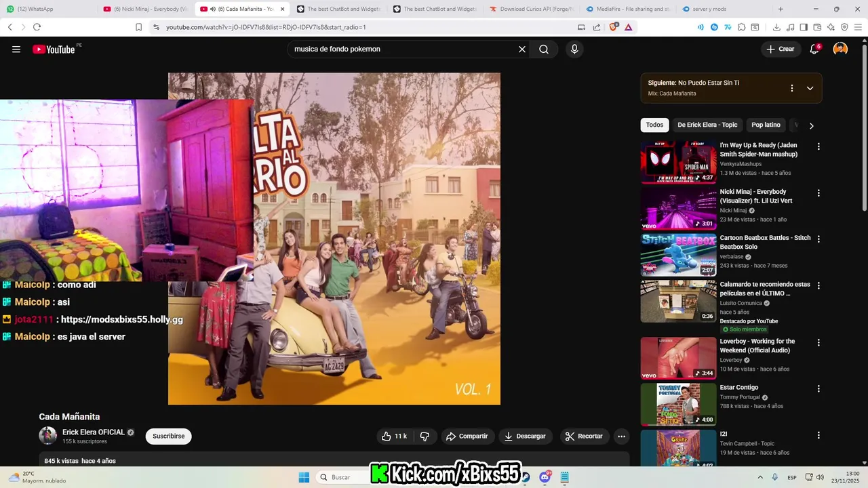The width and height of the screenshot is (868, 488).
Task: Bookmark this page in address bar
Action: click(x=138, y=27)
